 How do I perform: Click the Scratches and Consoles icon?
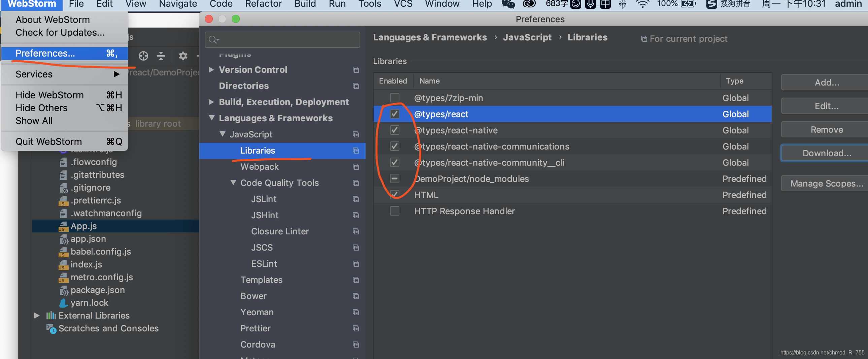(x=51, y=329)
